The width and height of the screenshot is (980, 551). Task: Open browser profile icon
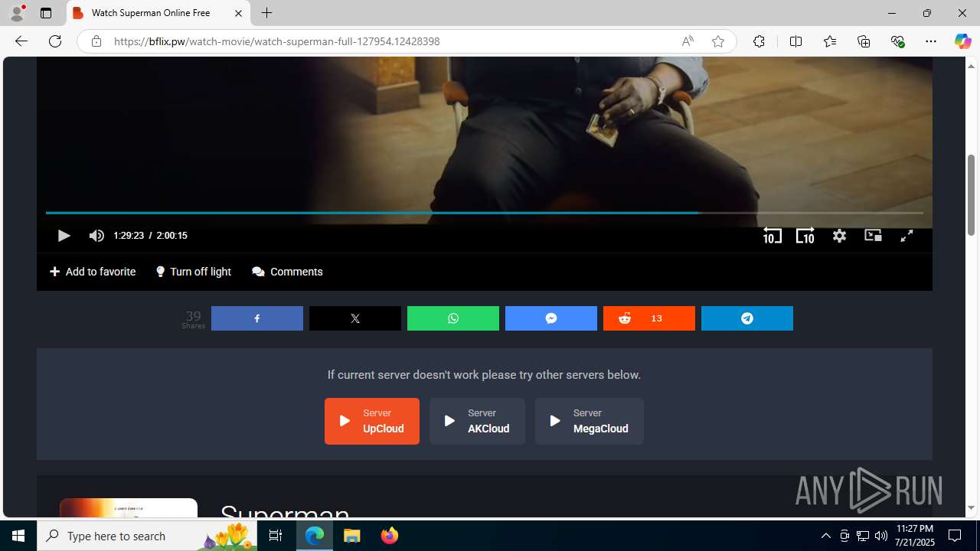[17, 13]
